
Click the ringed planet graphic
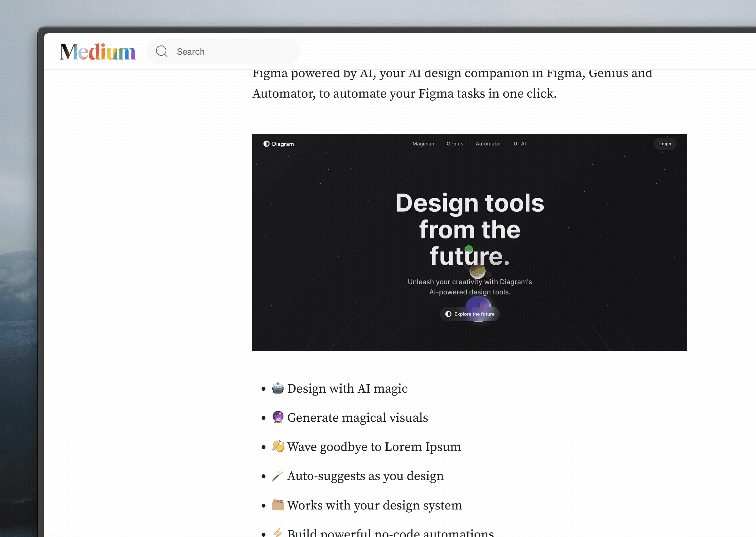478,272
